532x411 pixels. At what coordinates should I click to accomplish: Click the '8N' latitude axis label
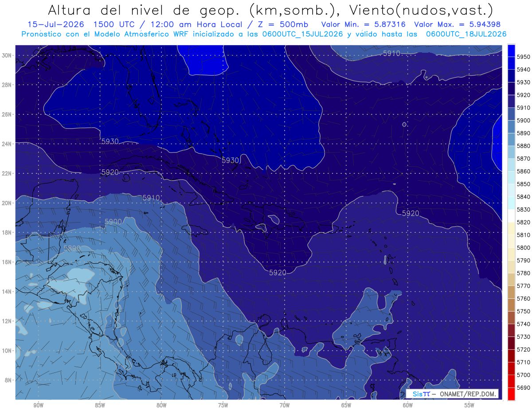(x=8, y=380)
